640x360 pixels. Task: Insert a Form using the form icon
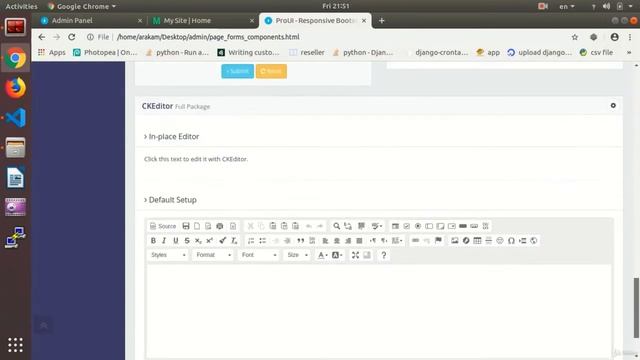(395, 226)
